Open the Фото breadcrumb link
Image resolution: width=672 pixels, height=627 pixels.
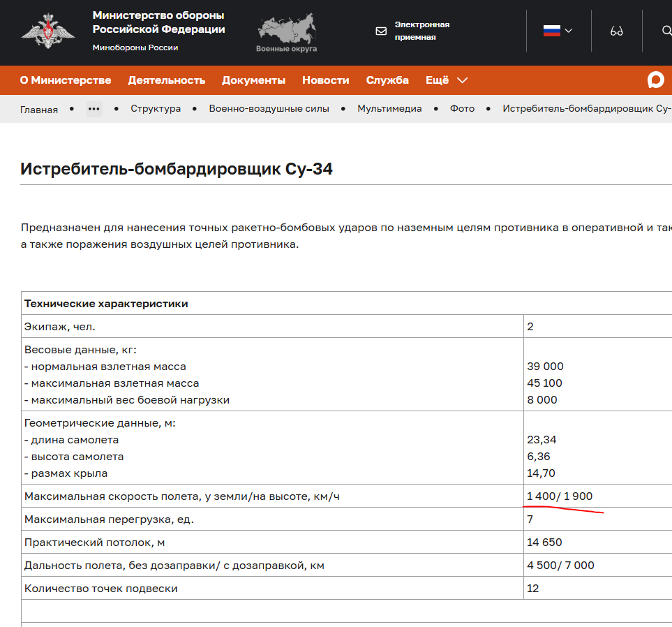pyautogui.click(x=462, y=108)
